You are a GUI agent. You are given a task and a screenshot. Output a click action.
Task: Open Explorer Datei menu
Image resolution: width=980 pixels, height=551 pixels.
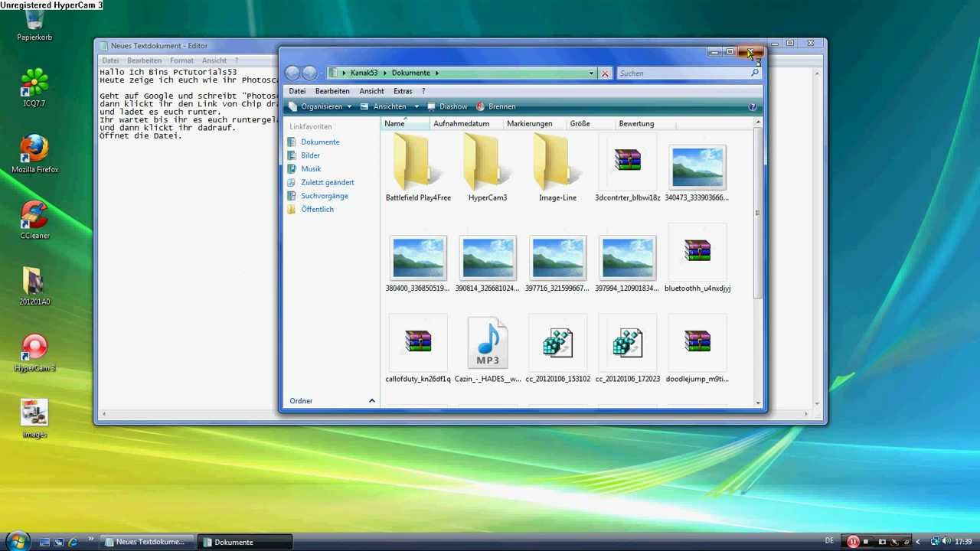[x=297, y=91]
